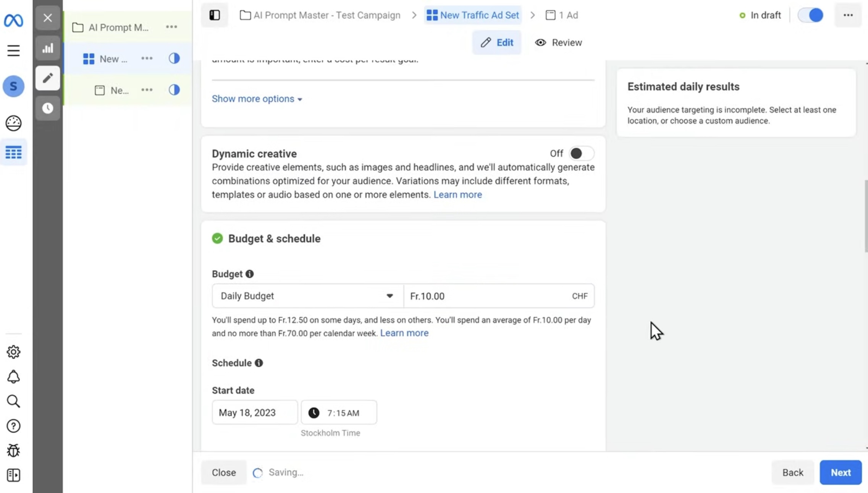Screen dimensions: 868x493
Task: Open the settings gear icon
Action: 13,352
